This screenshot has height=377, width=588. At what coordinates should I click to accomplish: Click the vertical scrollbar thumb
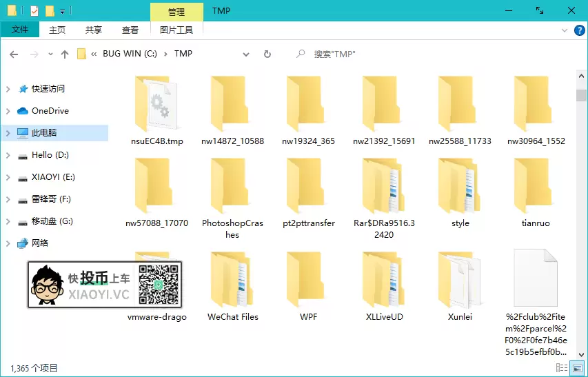click(x=581, y=95)
